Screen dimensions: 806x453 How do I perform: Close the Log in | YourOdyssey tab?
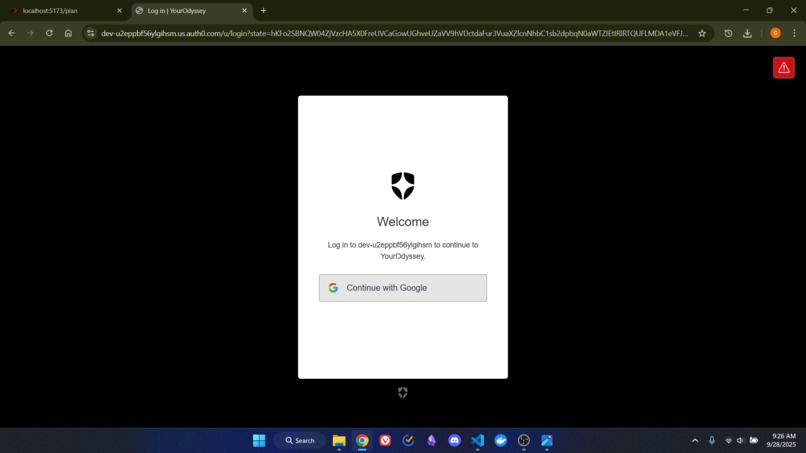(x=244, y=10)
